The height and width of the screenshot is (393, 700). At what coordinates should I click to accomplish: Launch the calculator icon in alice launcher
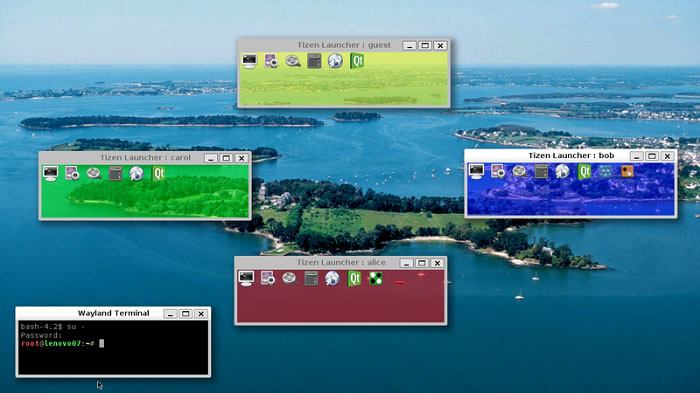click(x=311, y=278)
